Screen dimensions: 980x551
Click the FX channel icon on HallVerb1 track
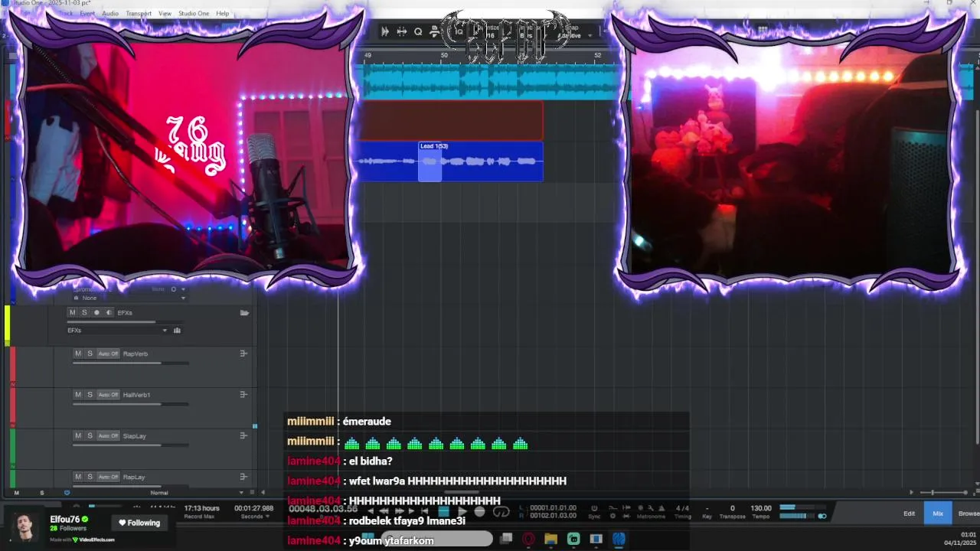(243, 395)
